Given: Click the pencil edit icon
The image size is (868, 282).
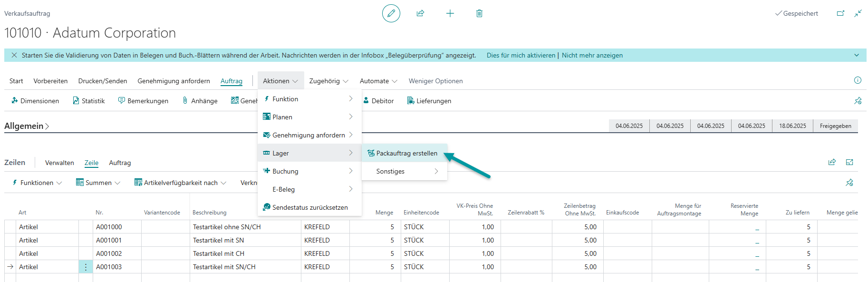Looking at the screenshot, I should 391,13.
